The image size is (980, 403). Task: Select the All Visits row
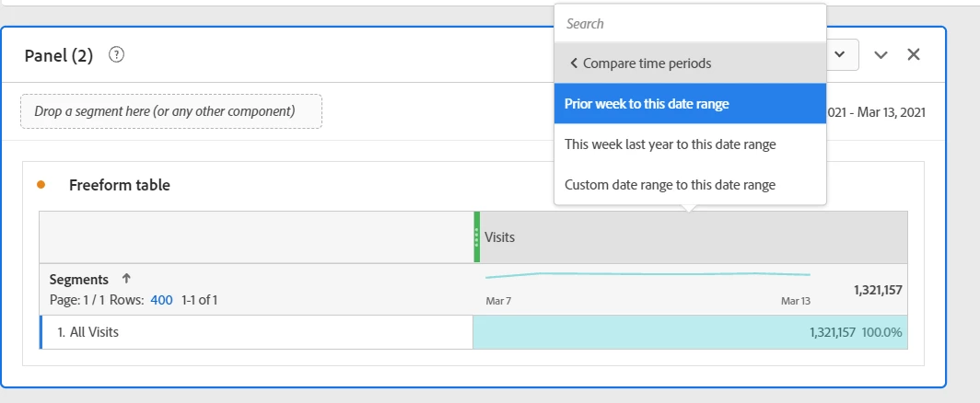coord(256,332)
